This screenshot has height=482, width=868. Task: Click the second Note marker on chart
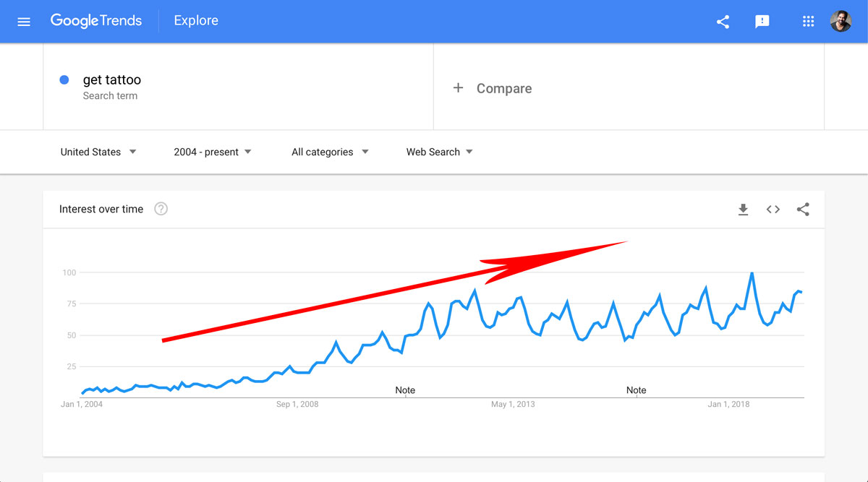(637, 390)
